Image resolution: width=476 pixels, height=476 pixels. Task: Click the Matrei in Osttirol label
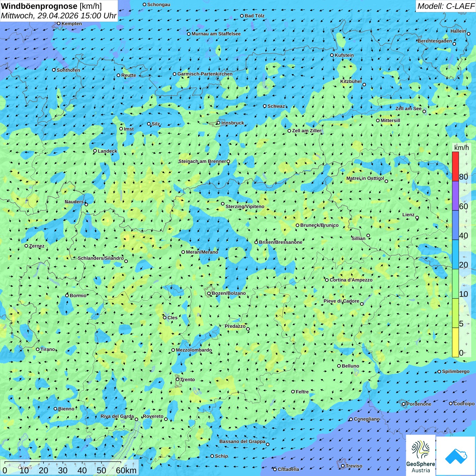tap(365, 178)
